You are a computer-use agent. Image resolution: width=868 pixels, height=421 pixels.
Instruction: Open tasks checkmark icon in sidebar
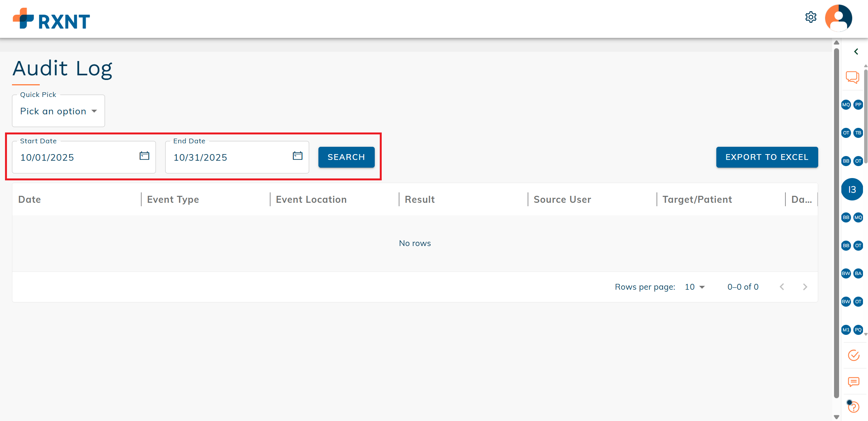pos(853,355)
